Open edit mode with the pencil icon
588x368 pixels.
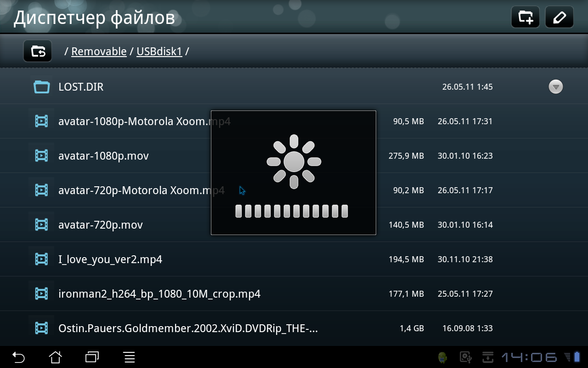point(559,17)
